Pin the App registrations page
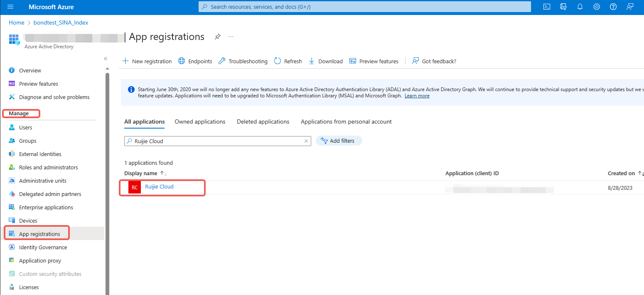Image resolution: width=644 pixels, height=295 pixels. tap(217, 37)
